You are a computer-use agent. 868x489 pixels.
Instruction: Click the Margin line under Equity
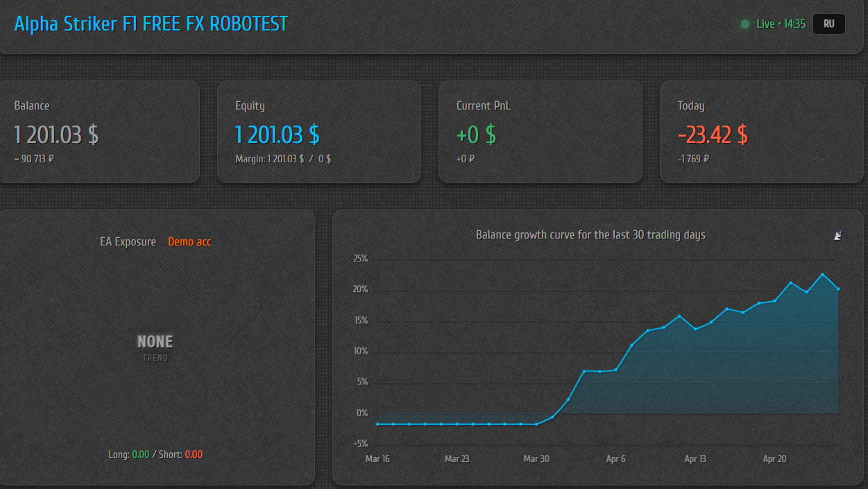(283, 159)
